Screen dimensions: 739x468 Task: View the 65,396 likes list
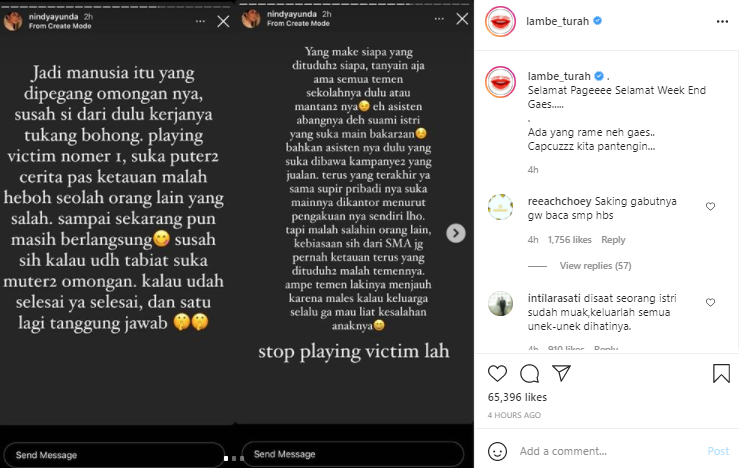point(517,397)
